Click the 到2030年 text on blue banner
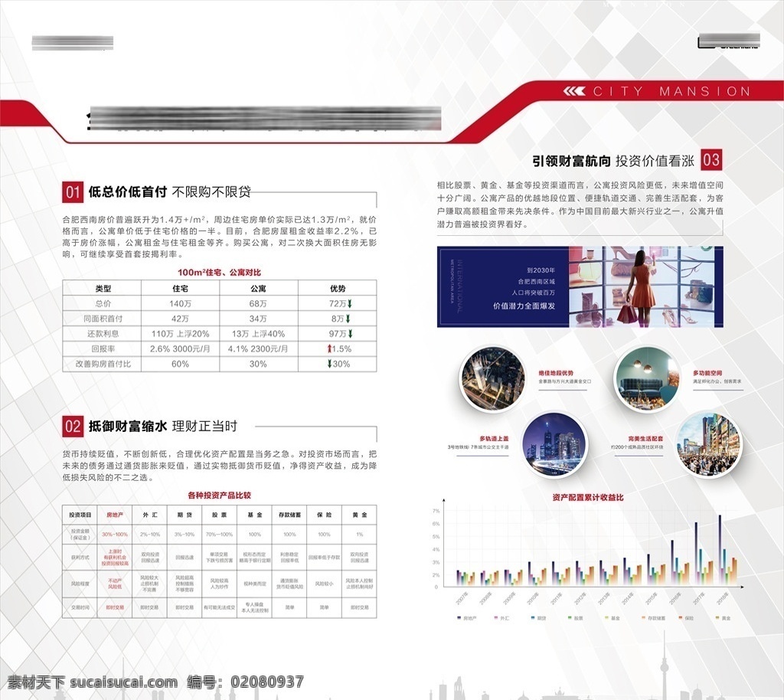 click(541, 270)
